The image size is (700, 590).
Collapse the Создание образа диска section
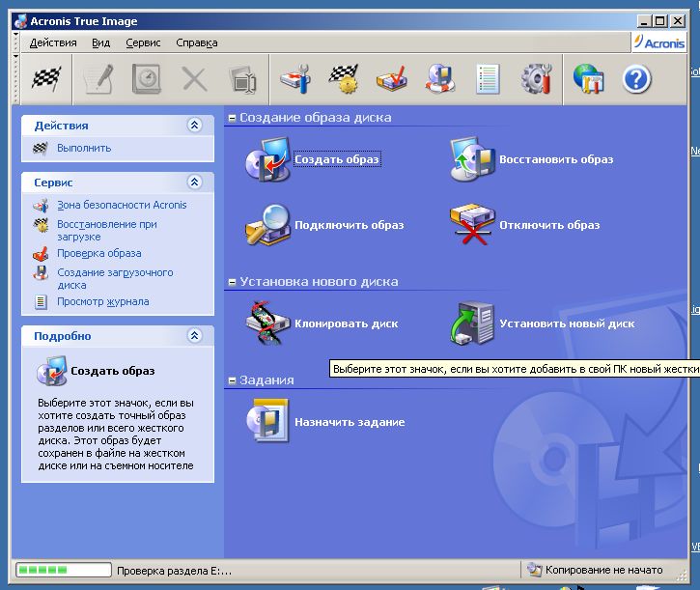232,118
